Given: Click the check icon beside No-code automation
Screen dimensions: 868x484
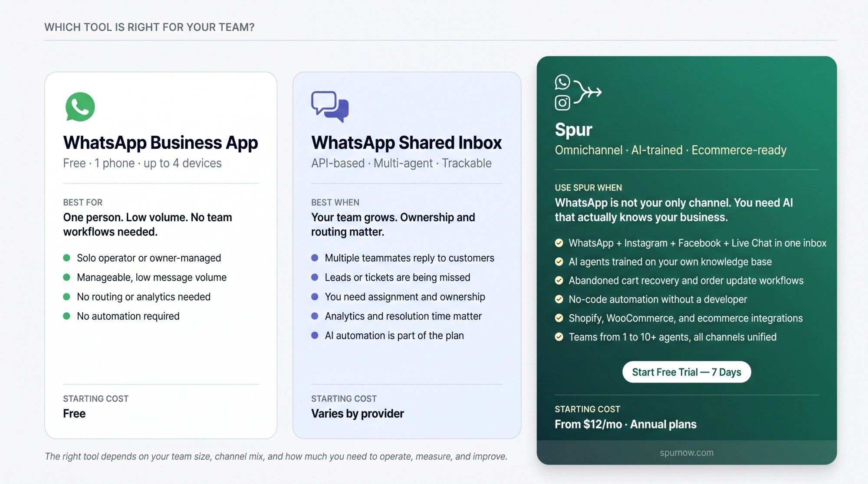Looking at the screenshot, I should [x=559, y=299].
